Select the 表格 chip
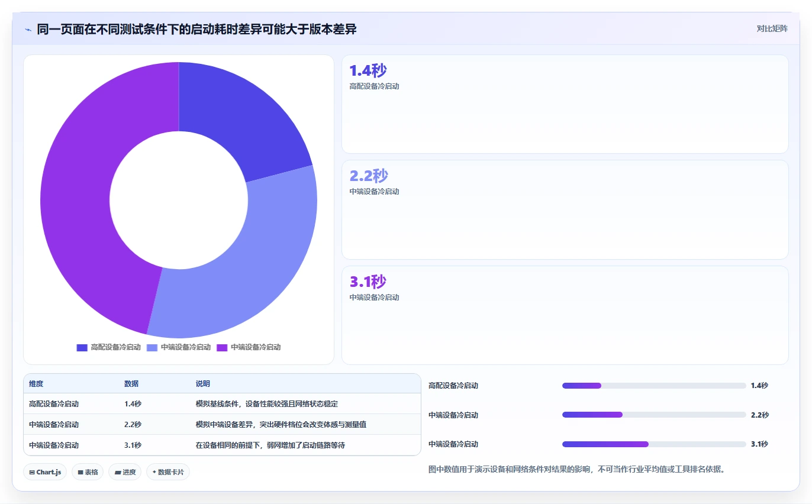 (88, 472)
